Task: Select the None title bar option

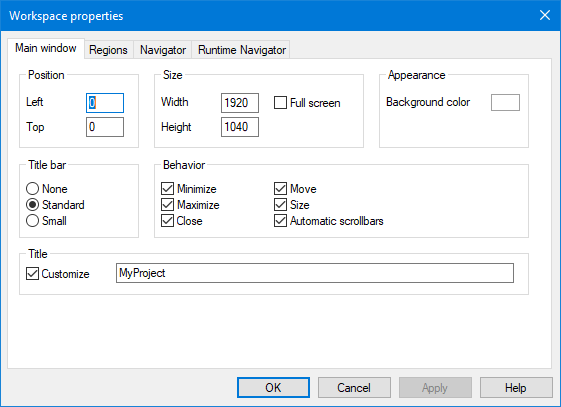Action: [x=33, y=188]
